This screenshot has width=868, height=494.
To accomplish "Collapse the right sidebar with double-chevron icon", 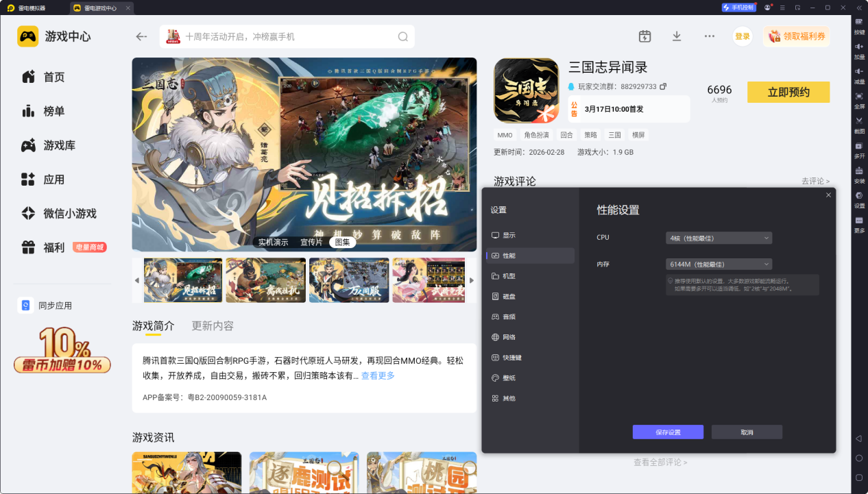I will [859, 8].
